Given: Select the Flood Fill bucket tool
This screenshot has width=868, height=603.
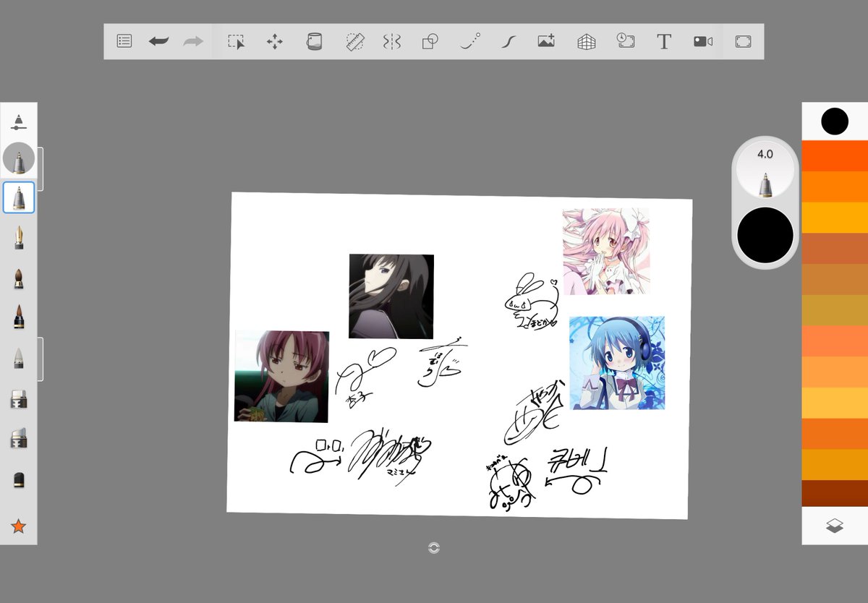Looking at the screenshot, I should coord(314,41).
